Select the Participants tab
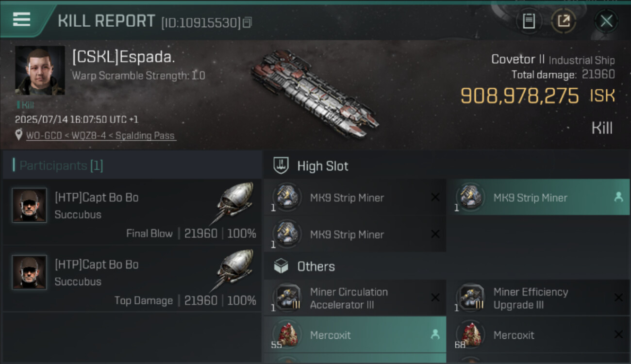This screenshot has height=364, width=631. (61, 166)
